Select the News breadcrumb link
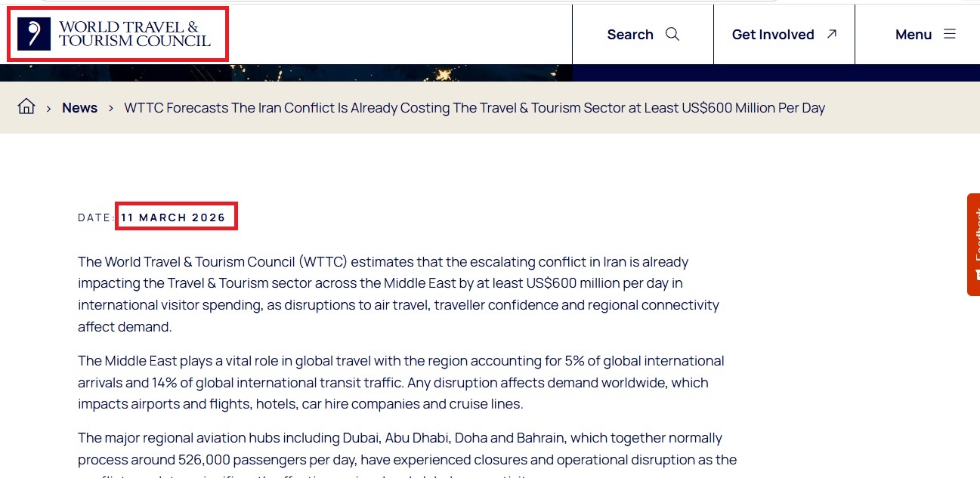 tap(79, 108)
